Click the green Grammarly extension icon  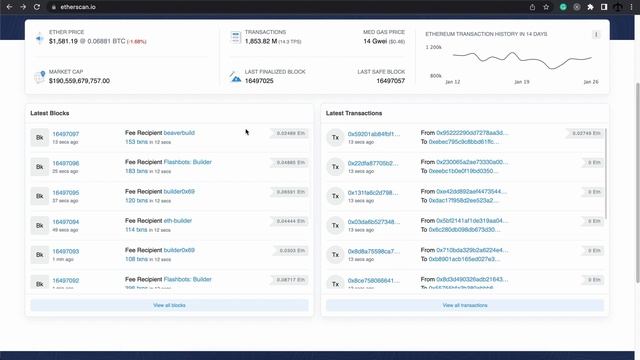(x=563, y=7)
